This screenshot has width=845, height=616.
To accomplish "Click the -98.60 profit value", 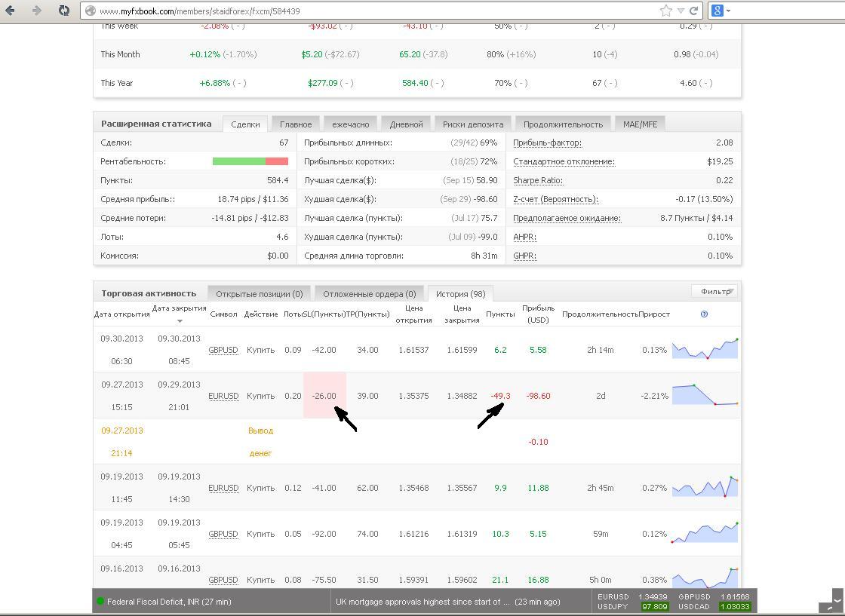I will pos(538,396).
